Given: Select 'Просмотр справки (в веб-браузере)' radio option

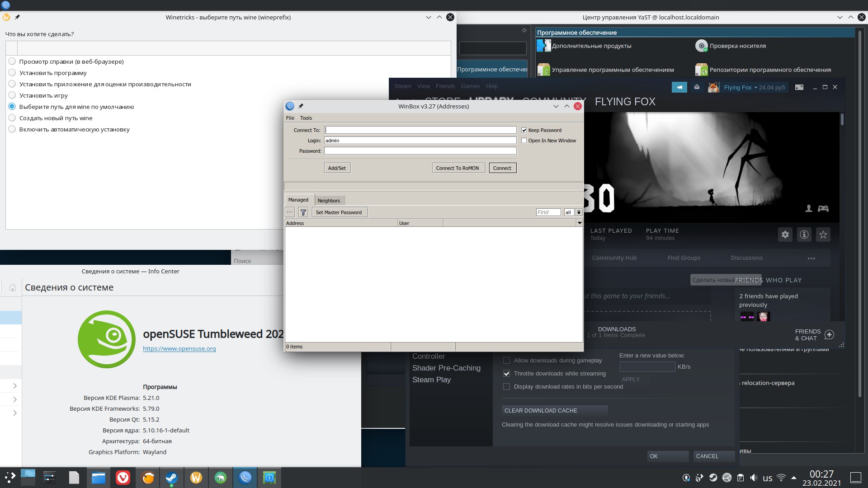Looking at the screenshot, I should click(12, 61).
